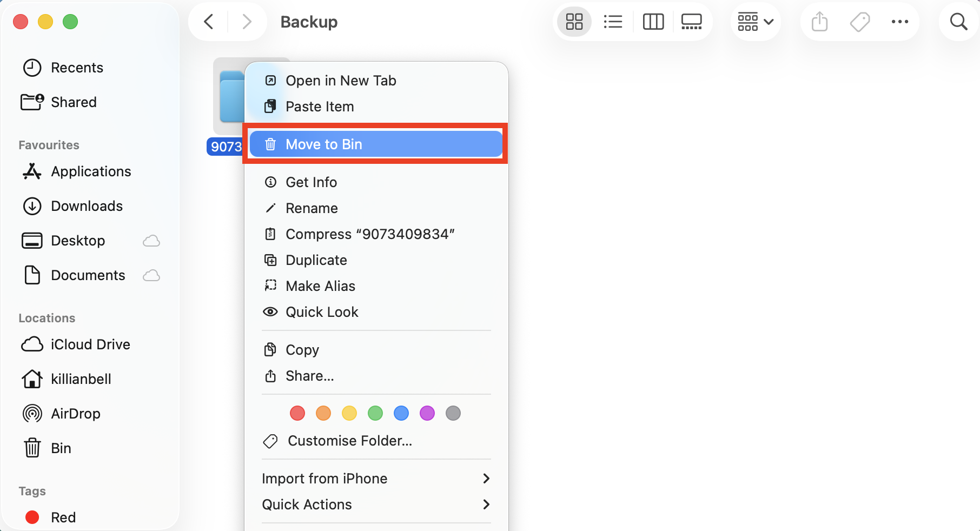
Task: Click the Tags icon in the toolbar
Action: click(859, 22)
